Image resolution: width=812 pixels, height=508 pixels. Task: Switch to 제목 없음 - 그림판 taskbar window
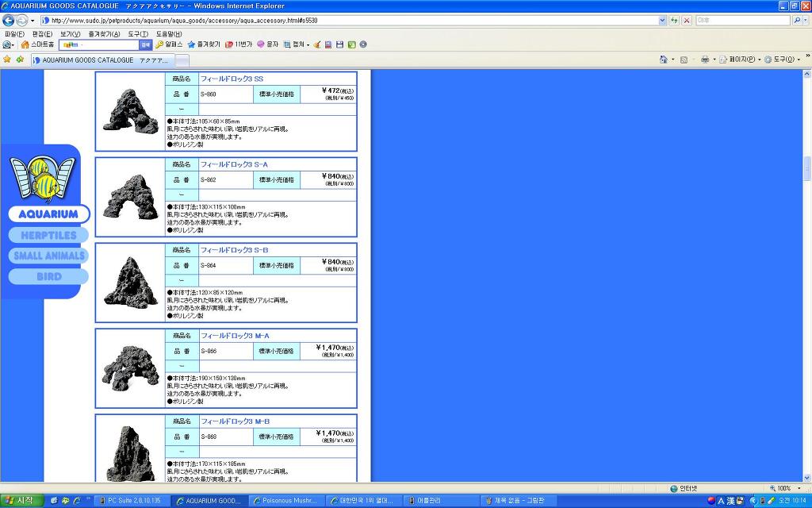coord(519,500)
